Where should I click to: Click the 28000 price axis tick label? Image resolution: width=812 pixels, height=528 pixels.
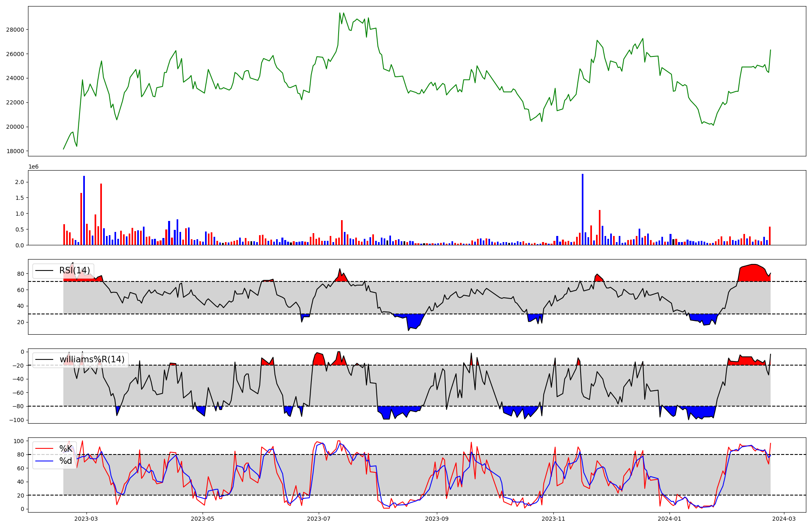pyautogui.click(x=15, y=30)
